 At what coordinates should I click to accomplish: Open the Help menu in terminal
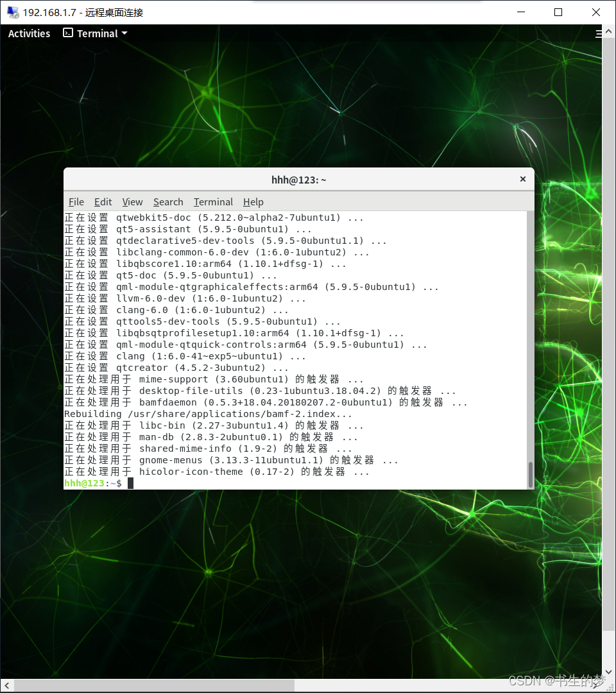253,202
